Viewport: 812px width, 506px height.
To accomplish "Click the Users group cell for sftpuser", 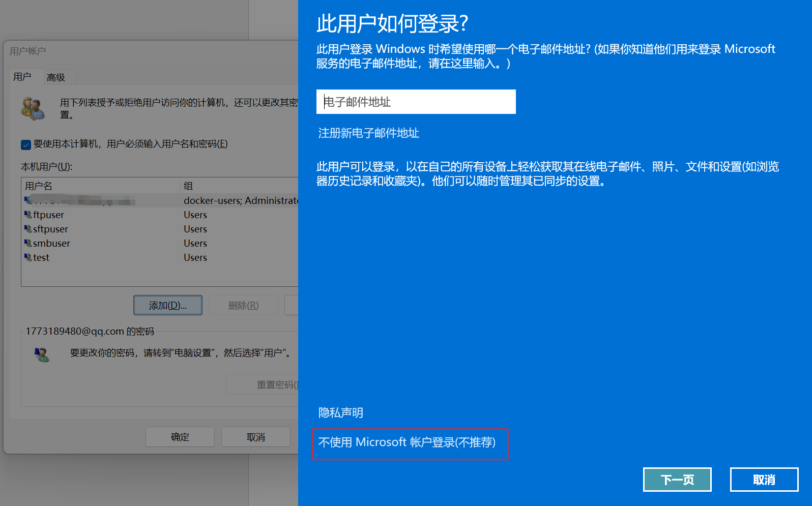I will (195, 229).
